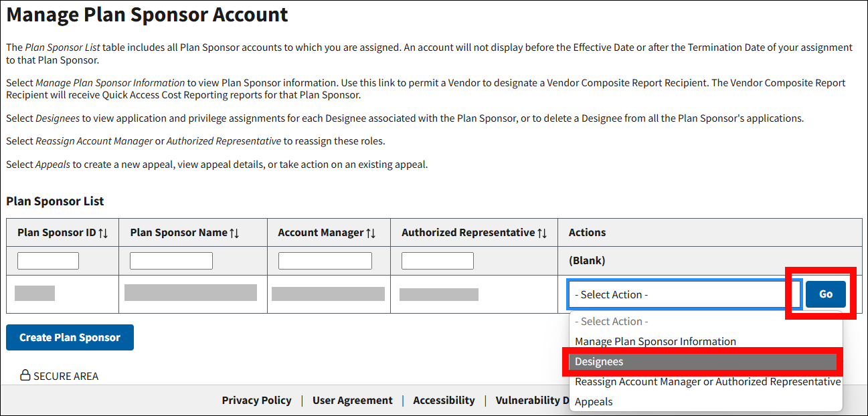Click the Secure Area lock icon

25,375
